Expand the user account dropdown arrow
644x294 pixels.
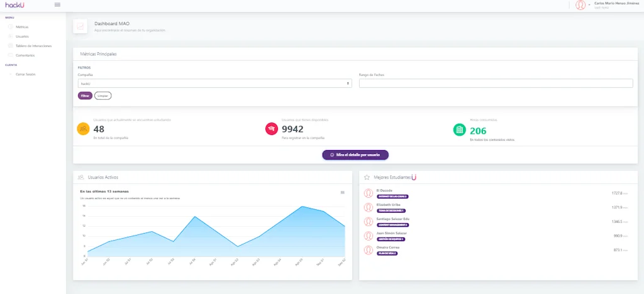pyautogui.click(x=589, y=5)
